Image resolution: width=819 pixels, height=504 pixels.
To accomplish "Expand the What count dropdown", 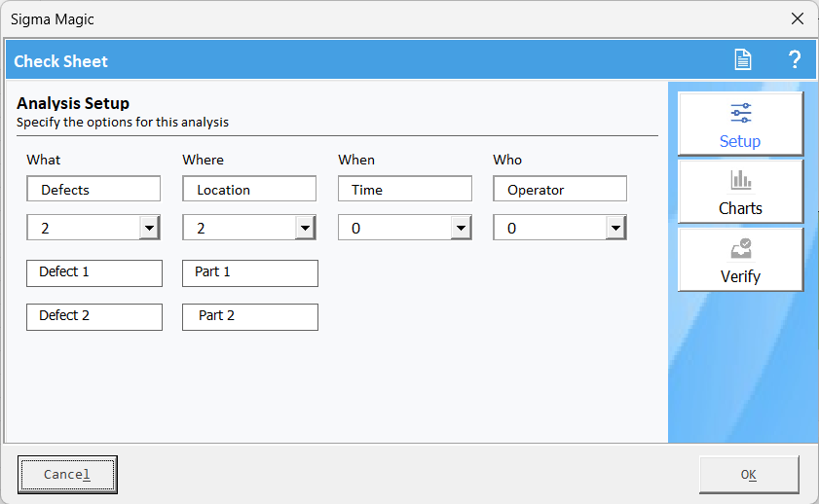I will pos(149,228).
